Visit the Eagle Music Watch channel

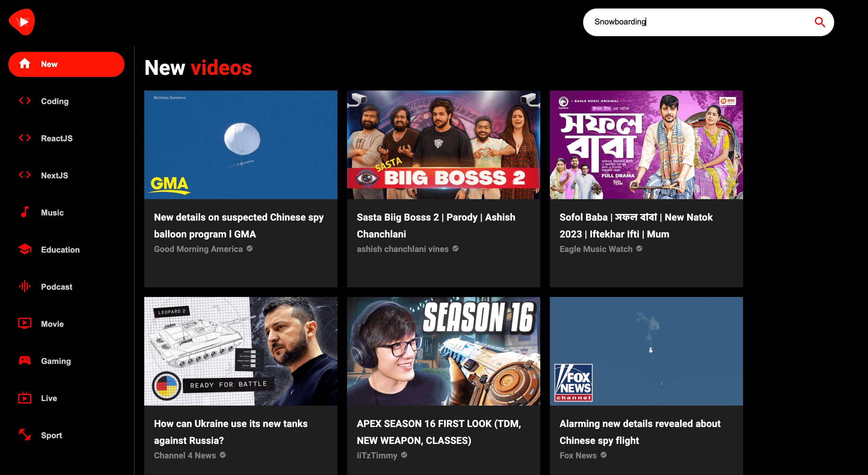tap(596, 249)
